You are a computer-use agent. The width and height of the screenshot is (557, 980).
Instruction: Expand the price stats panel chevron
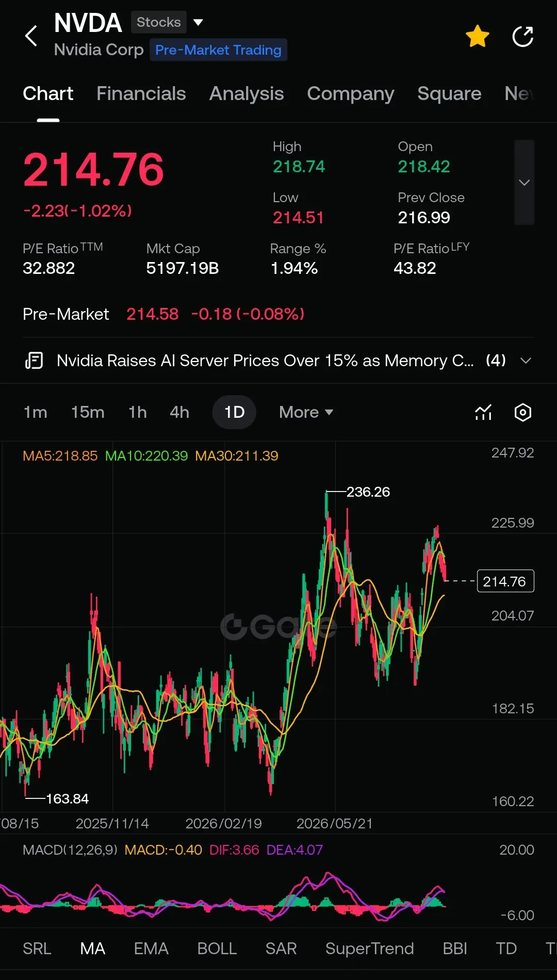[524, 183]
